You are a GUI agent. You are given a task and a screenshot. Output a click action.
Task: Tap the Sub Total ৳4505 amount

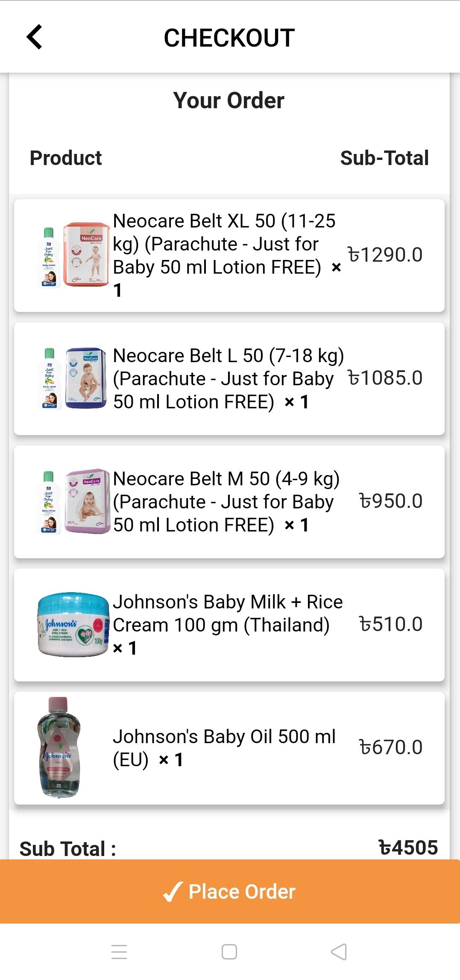pos(408,847)
